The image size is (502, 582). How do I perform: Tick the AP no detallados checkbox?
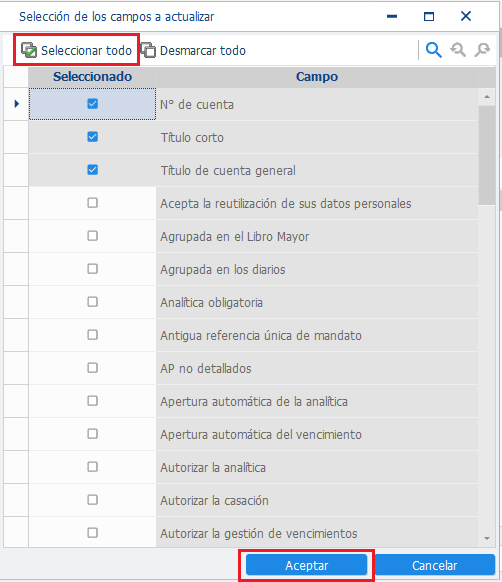point(92,368)
